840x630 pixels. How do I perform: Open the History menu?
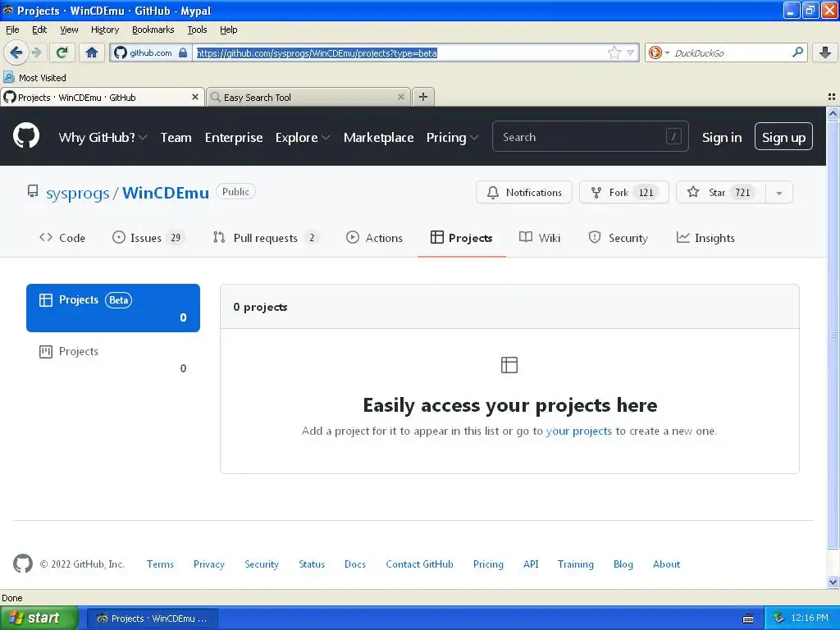click(104, 30)
